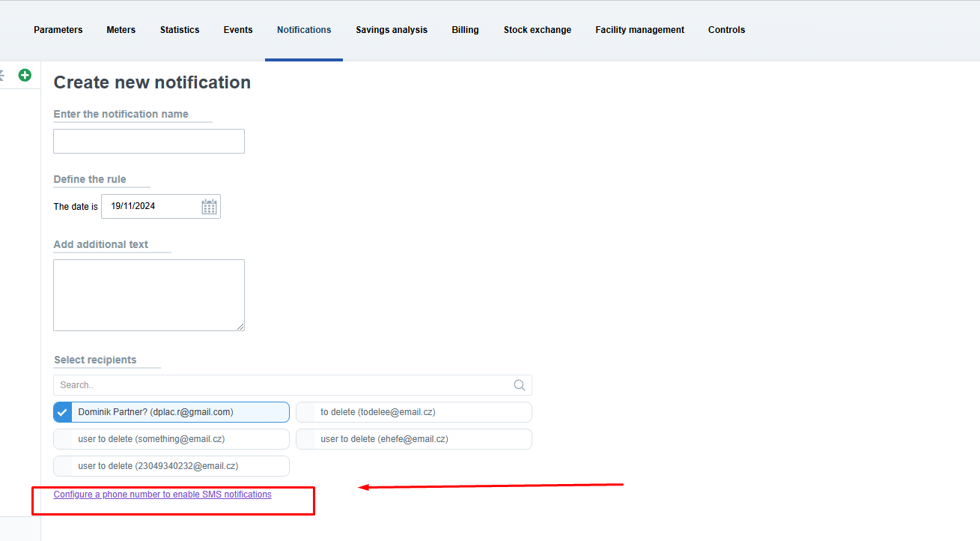This screenshot has width=980, height=541.
Task: Check recipient user to delete (something@email.cz)
Action: (x=64, y=439)
